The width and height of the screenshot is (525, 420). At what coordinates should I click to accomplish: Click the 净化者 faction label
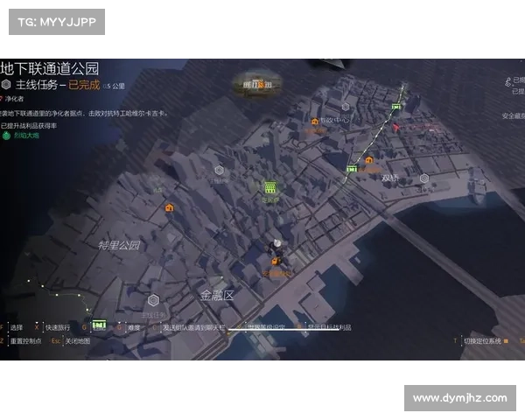pos(14,99)
